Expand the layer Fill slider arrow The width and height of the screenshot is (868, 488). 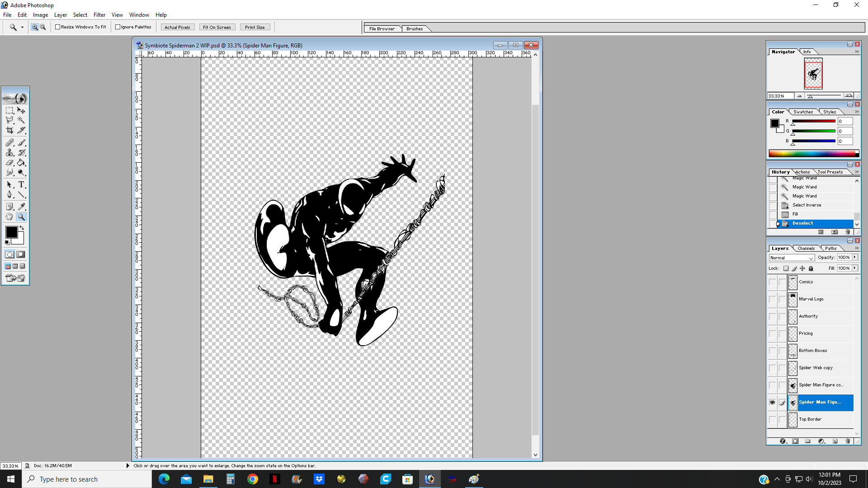(855, 268)
